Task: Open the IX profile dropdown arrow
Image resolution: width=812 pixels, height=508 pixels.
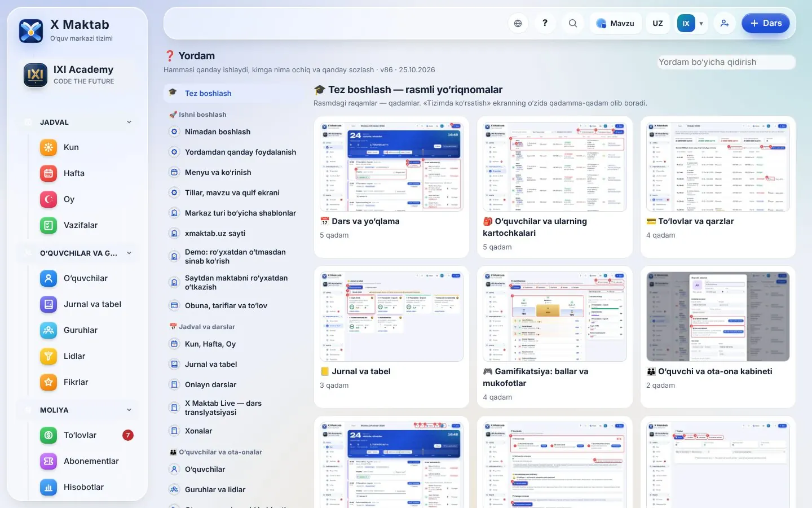Action: [x=701, y=24]
